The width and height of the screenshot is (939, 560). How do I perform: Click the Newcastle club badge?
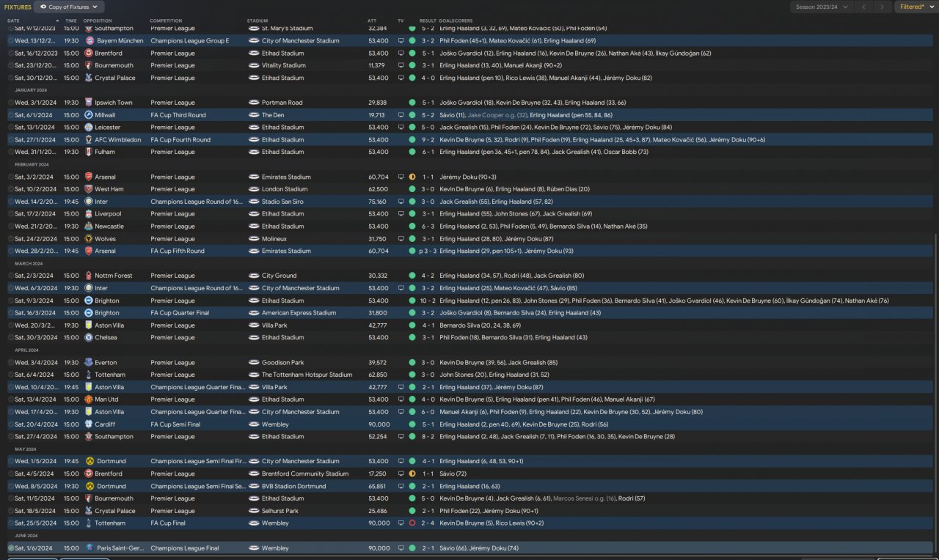pyautogui.click(x=89, y=226)
